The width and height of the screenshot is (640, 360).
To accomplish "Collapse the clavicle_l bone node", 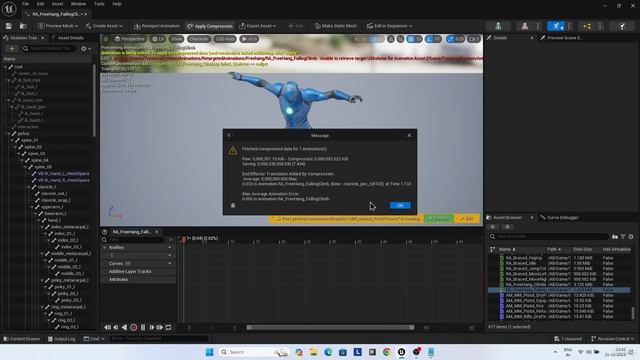I will coord(29,187).
